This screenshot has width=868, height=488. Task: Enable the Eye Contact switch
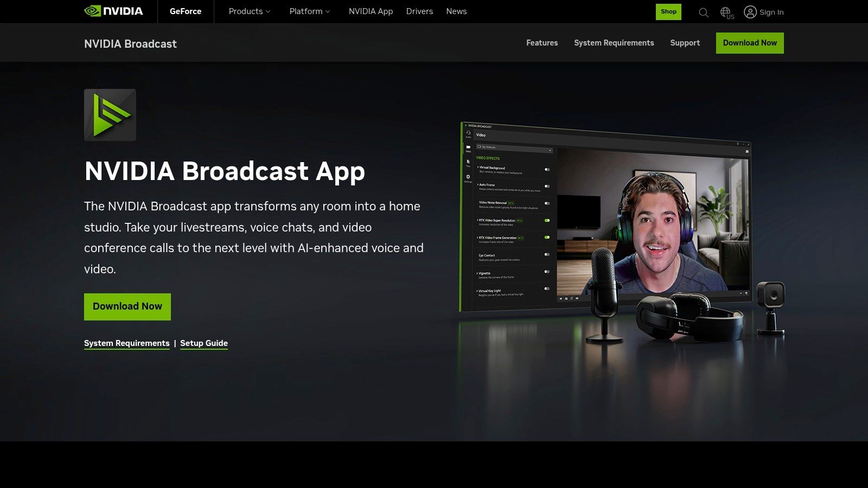(547, 254)
